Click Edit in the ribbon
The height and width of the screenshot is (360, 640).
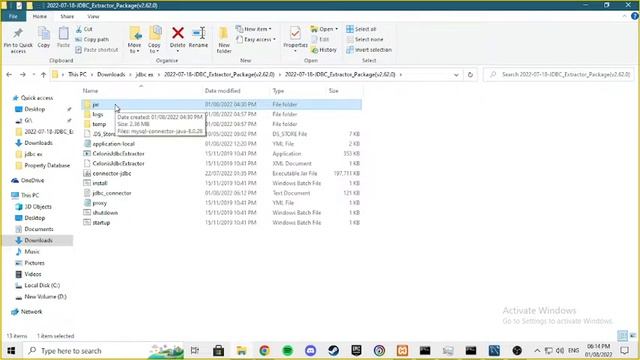coord(320,39)
